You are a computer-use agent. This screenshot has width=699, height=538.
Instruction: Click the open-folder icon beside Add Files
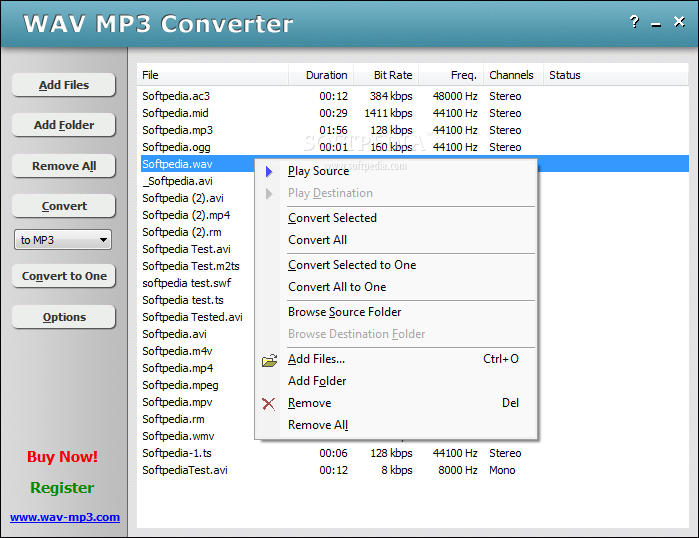pyautogui.click(x=269, y=360)
